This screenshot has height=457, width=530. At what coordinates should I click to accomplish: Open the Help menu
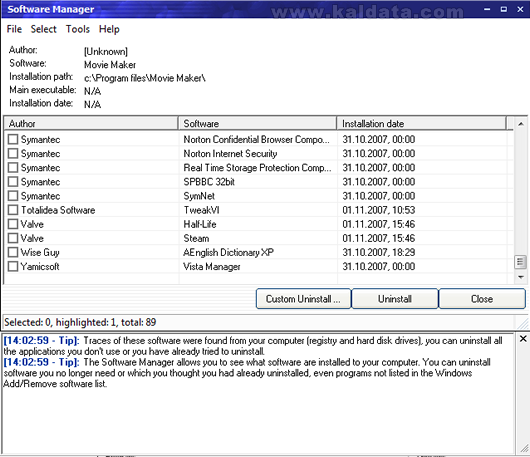[x=109, y=29]
